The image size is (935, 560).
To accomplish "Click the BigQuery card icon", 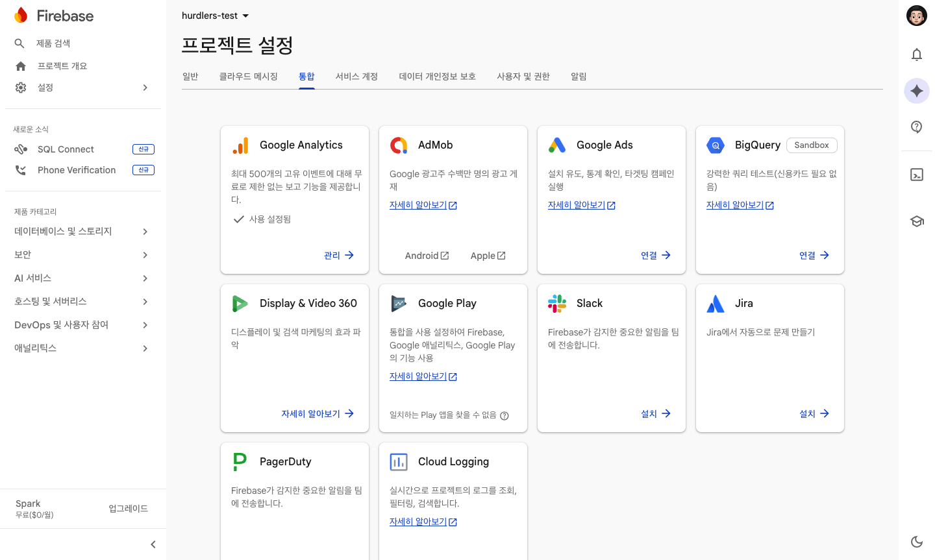I will point(716,145).
